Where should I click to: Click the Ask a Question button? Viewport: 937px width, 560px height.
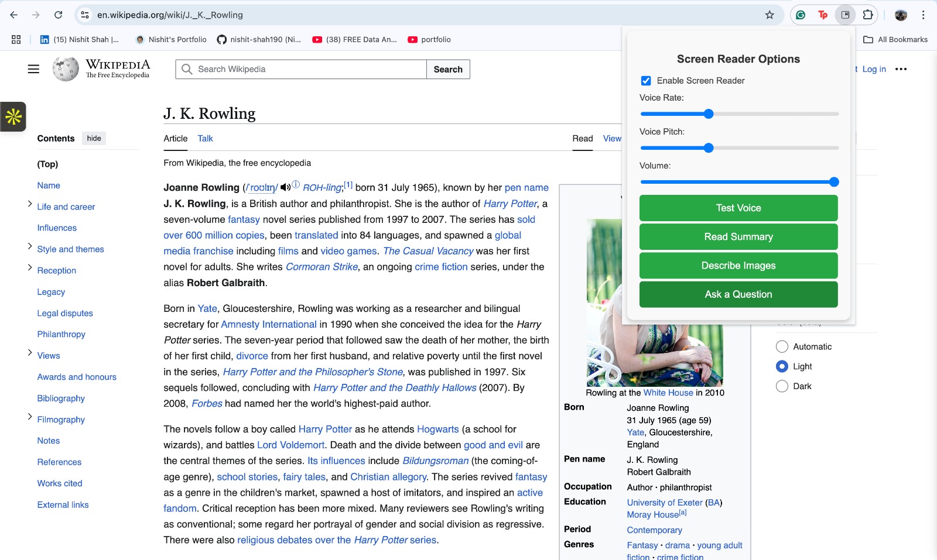738,294
